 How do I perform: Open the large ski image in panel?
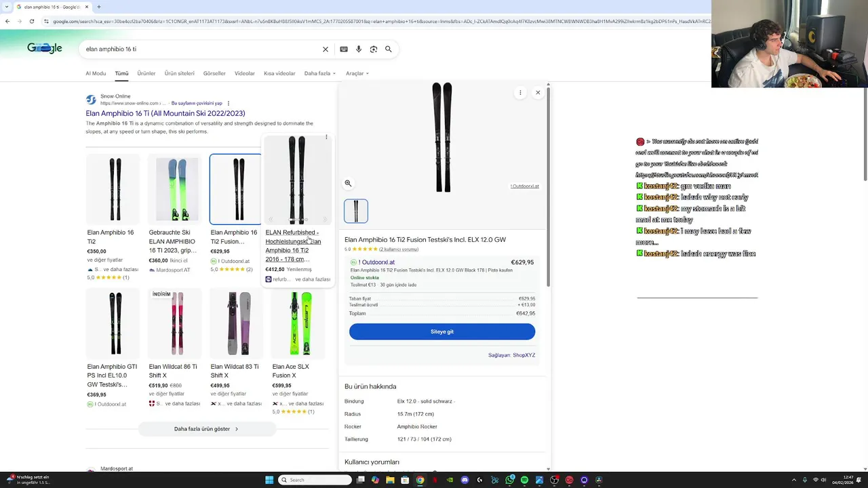click(442, 138)
